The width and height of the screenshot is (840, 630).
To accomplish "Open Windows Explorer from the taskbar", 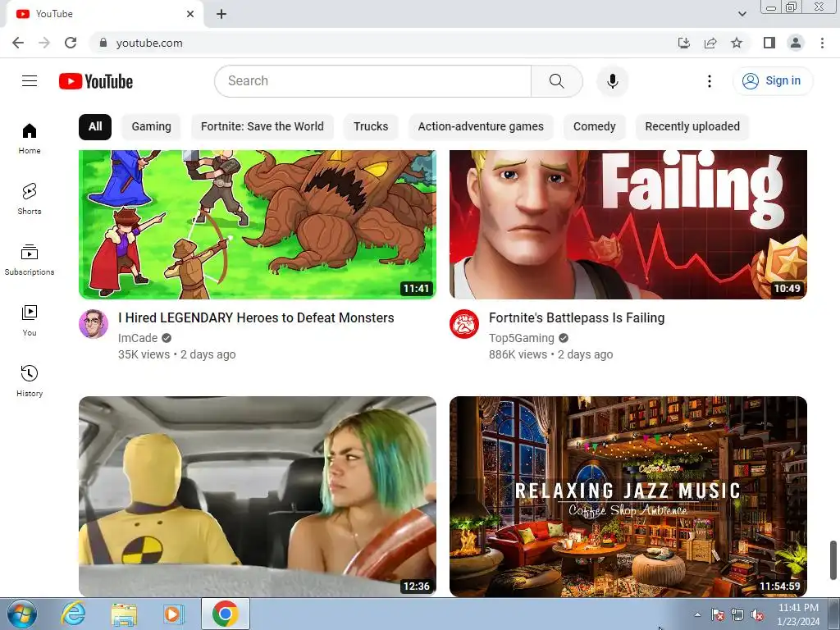I will [x=124, y=614].
